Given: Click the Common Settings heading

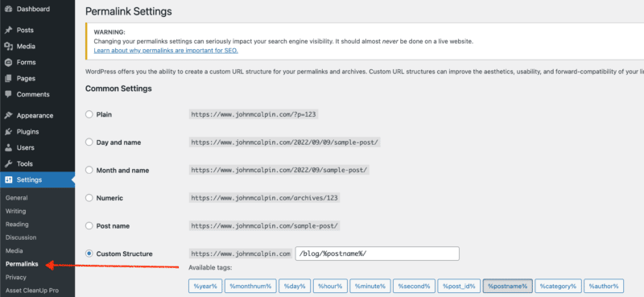Looking at the screenshot, I should [x=118, y=89].
